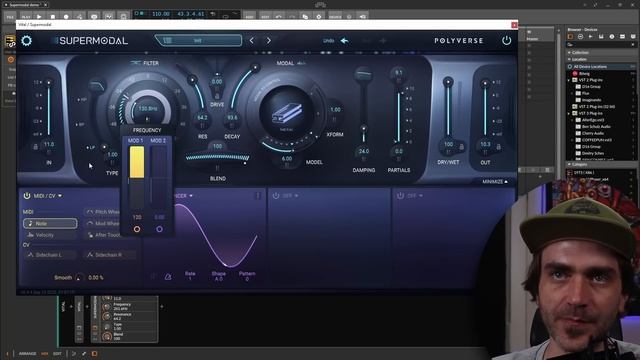
Task: Expand the VST 3 Plug-ins tree node
Action: (569, 113)
